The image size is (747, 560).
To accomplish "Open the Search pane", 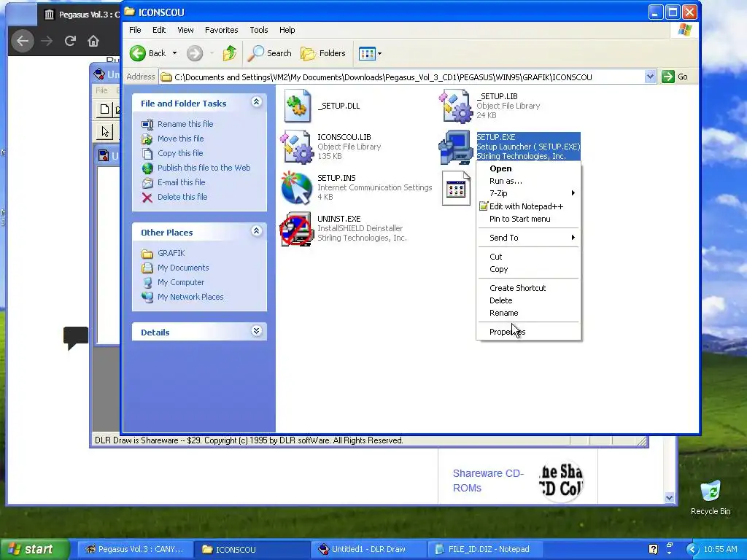I will click(x=270, y=53).
